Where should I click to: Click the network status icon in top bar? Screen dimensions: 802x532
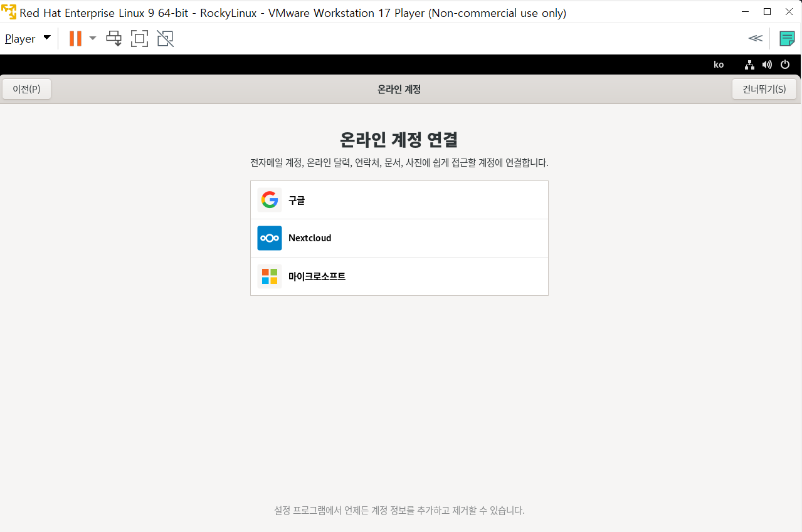(749, 65)
